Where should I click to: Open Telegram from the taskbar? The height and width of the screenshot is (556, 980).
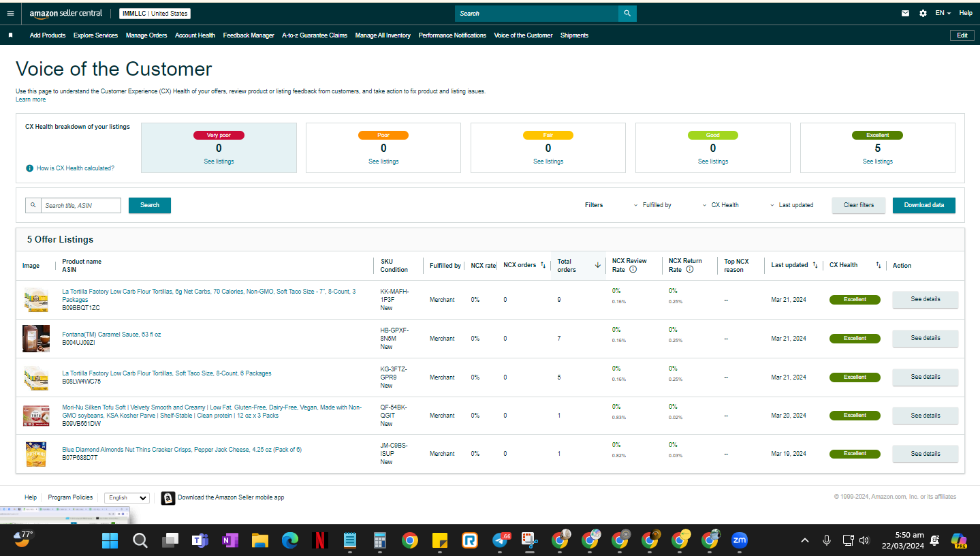click(x=501, y=541)
